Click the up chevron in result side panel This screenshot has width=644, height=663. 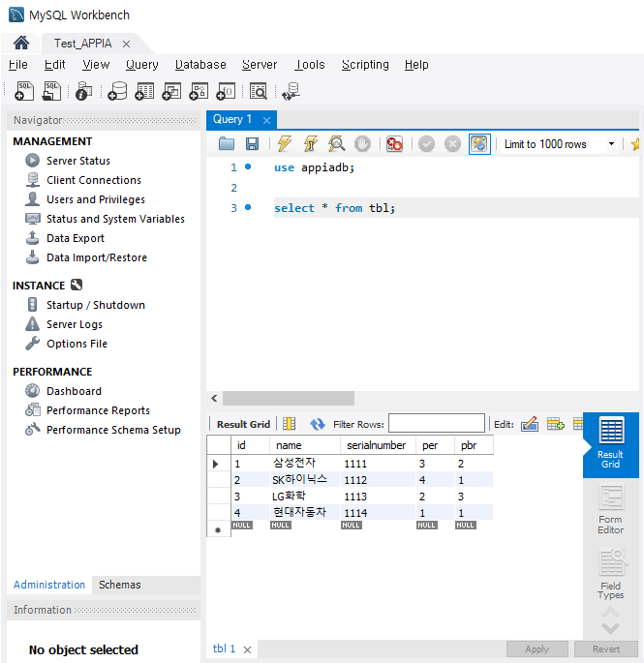point(610,613)
